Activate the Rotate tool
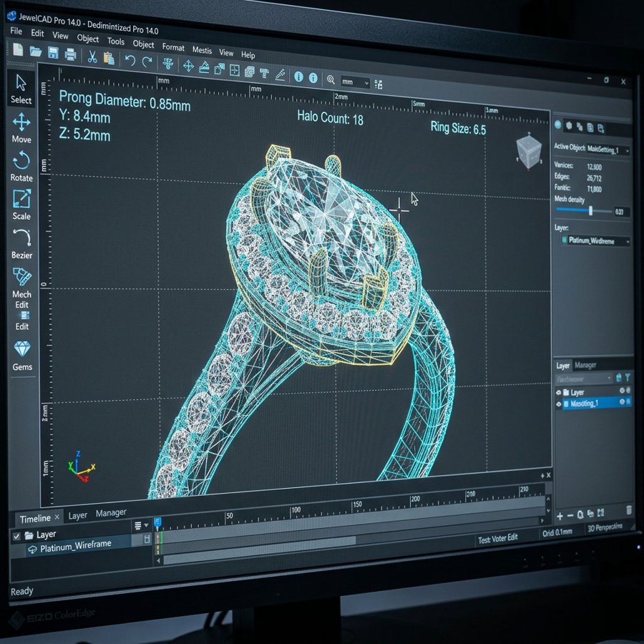The image size is (644, 644). click(x=21, y=166)
